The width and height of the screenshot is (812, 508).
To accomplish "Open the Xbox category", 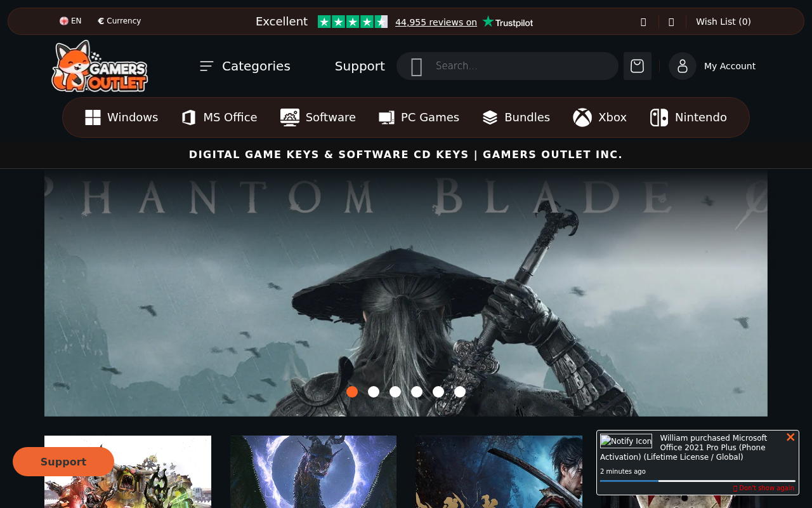I will coord(599,117).
